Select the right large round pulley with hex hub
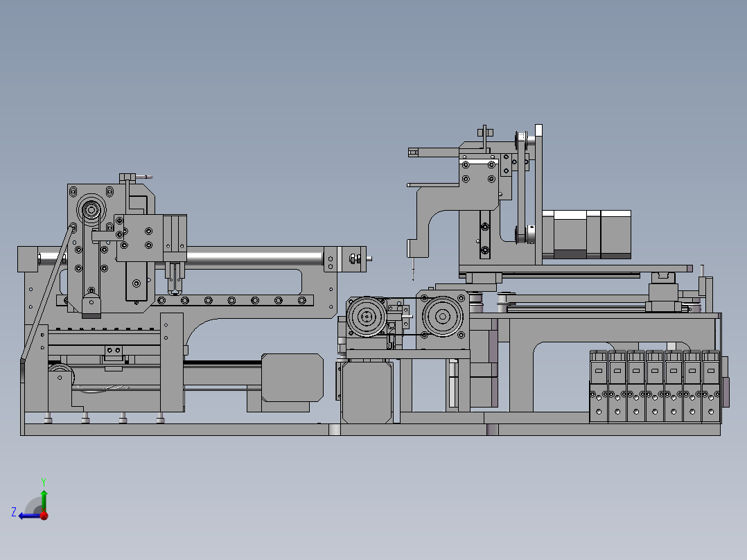 [x=443, y=317]
